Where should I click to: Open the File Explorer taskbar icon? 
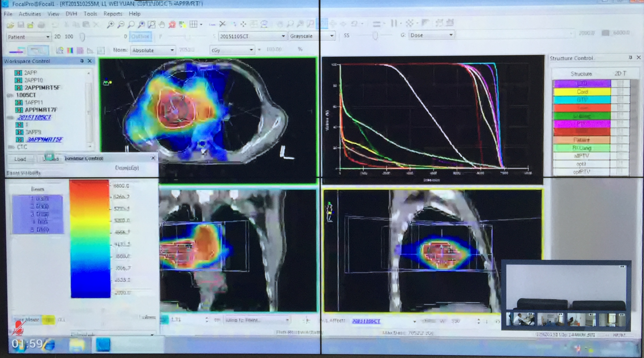(x=77, y=344)
